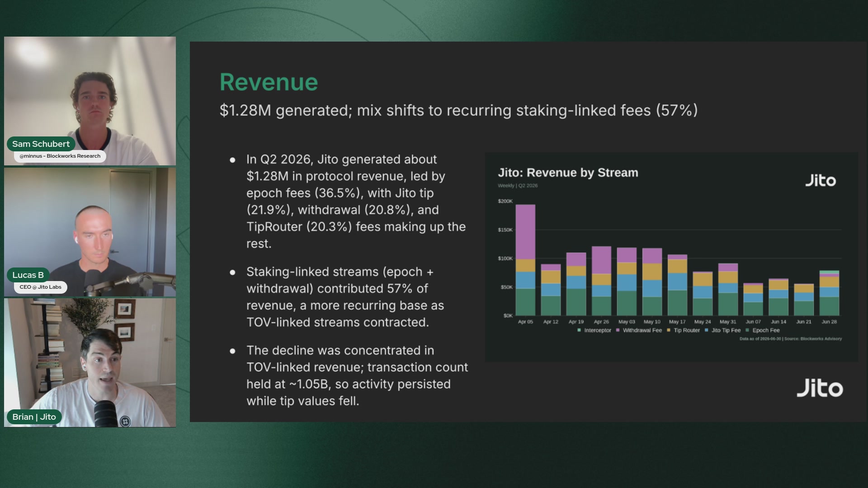
Task: Click the Revenue slide heading
Action: coord(269,82)
